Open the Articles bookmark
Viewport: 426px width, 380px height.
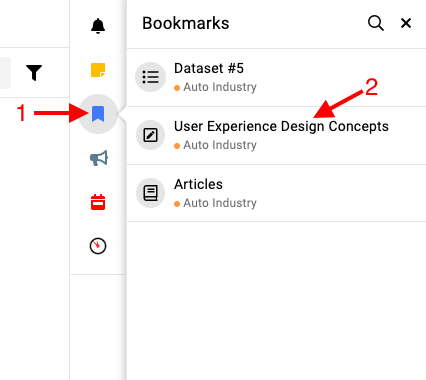click(x=276, y=193)
